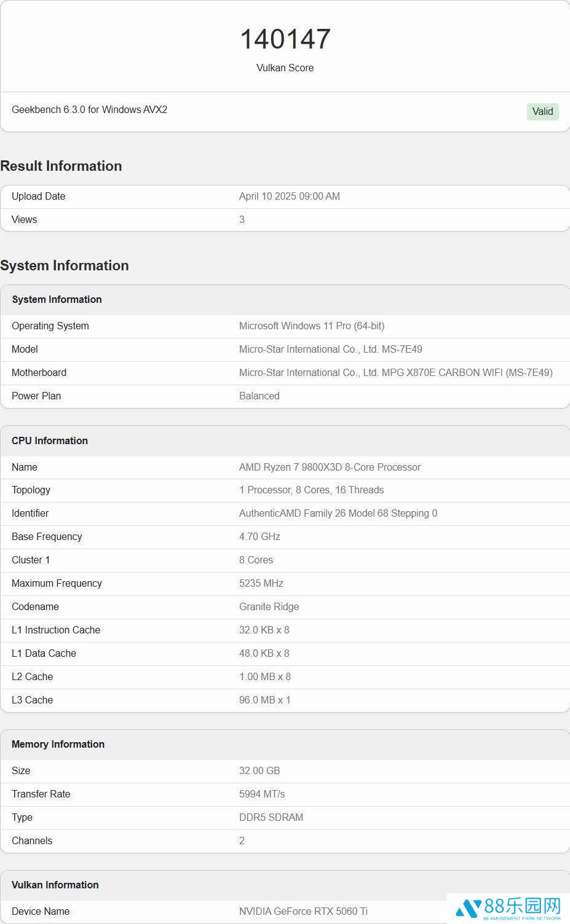Viewport: 570px width, 924px height.
Task: Click the DDR5 SDRAM memory type value
Action: pyautogui.click(x=271, y=818)
